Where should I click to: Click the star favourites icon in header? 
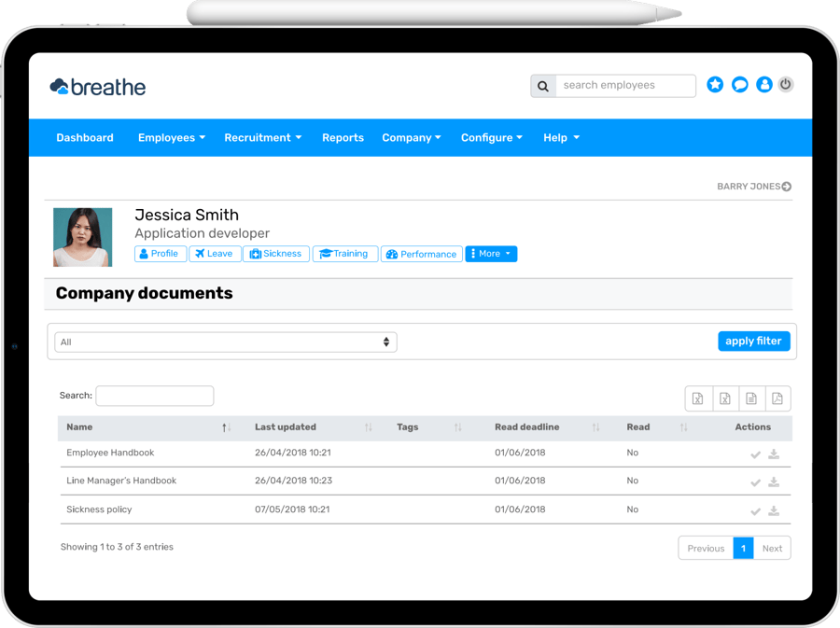pos(715,85)
